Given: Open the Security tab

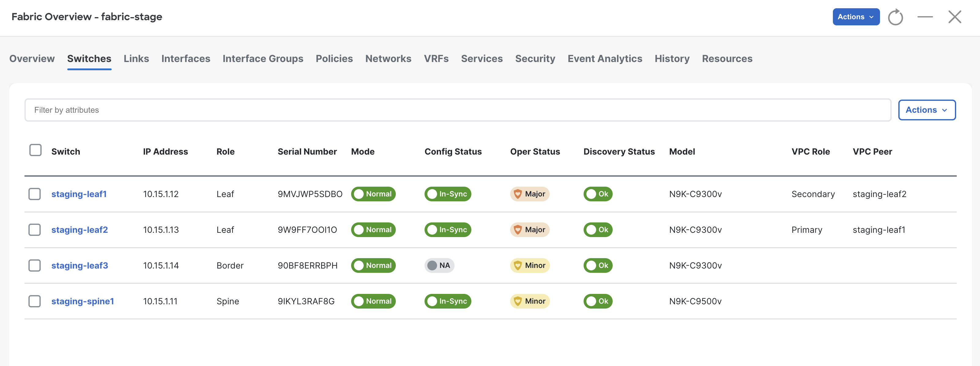Looking at the screenshot, I should 535,59.
